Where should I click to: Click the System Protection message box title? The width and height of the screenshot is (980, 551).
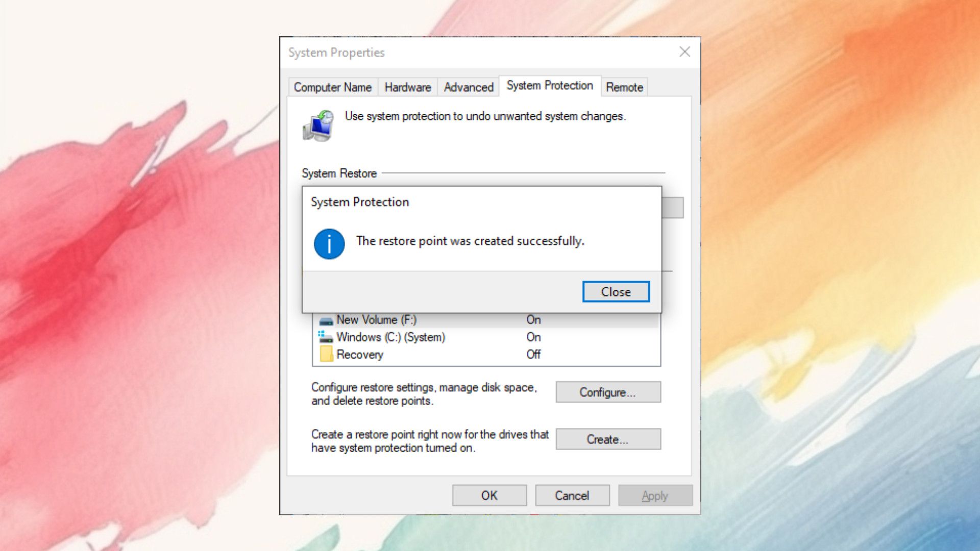coord(360,202)
